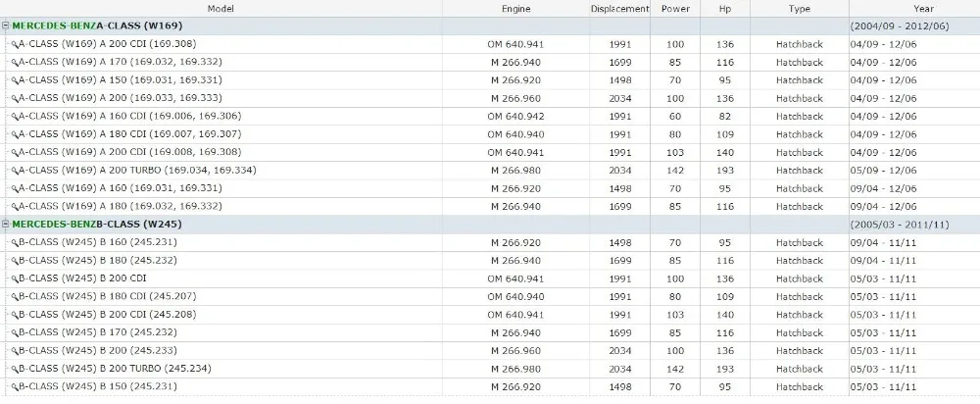This screenshot has height=404, width=980.
Task: Click magnifier icon for B 150 (245.231)
Action: point(15,387)
